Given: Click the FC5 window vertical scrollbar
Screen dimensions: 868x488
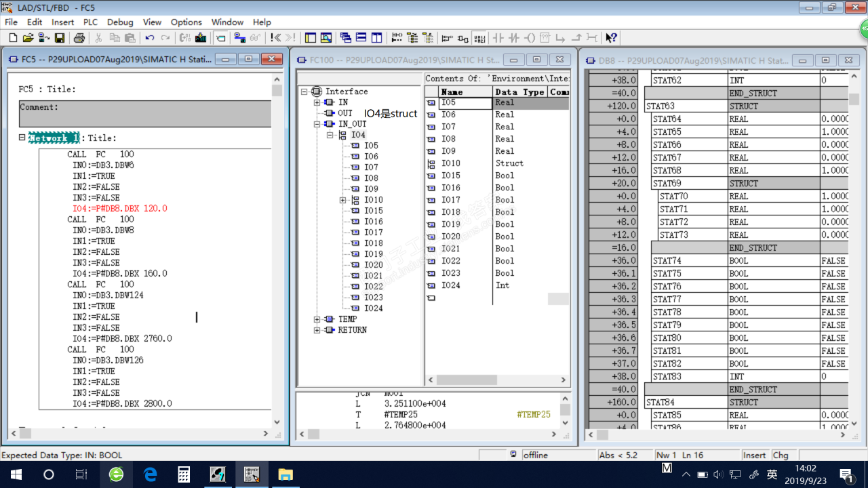Looking at the screenshot, I should 277,251.
